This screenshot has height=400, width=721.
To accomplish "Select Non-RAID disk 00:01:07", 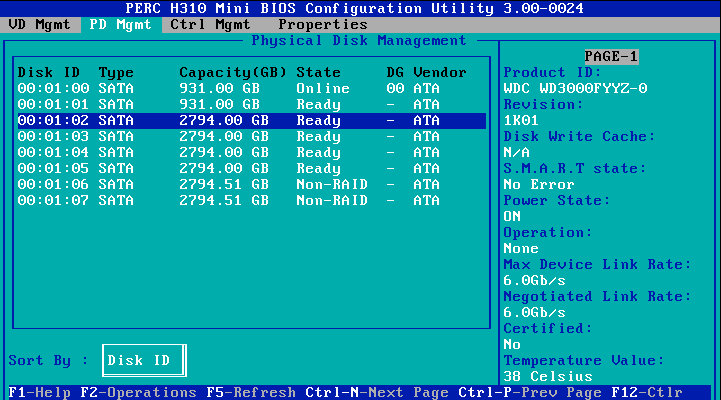I will coord(250,201).
